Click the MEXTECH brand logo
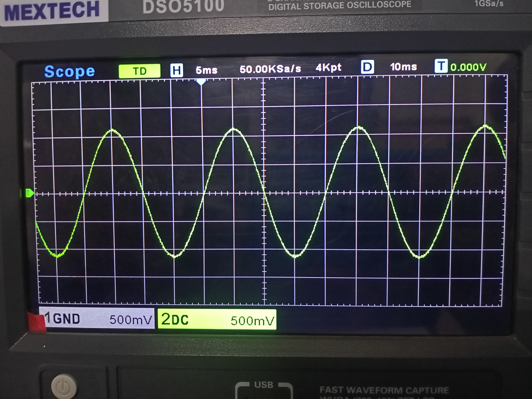The width and height of the screenshot is (532, 399). (x=52, y=10)
